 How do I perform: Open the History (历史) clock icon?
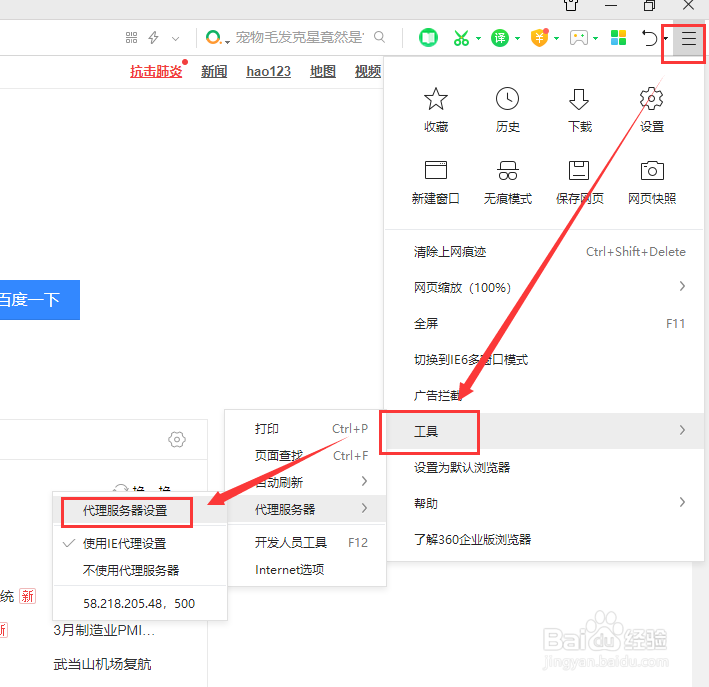pyautogui.click(x=507, y=99)
